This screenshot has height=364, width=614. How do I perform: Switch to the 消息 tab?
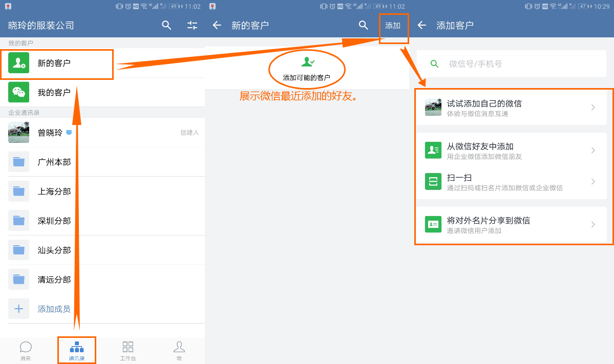click(x=26, y=351)
